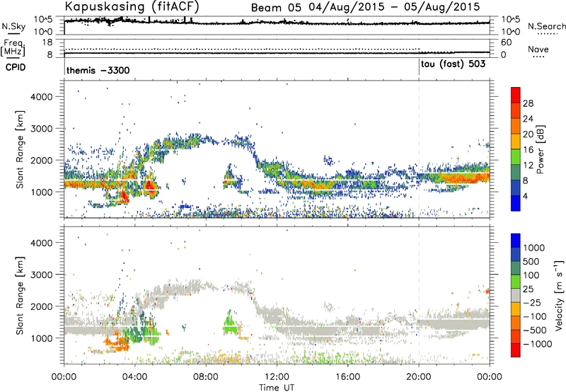Click the 'Nave' legend label

pos(538,50)
